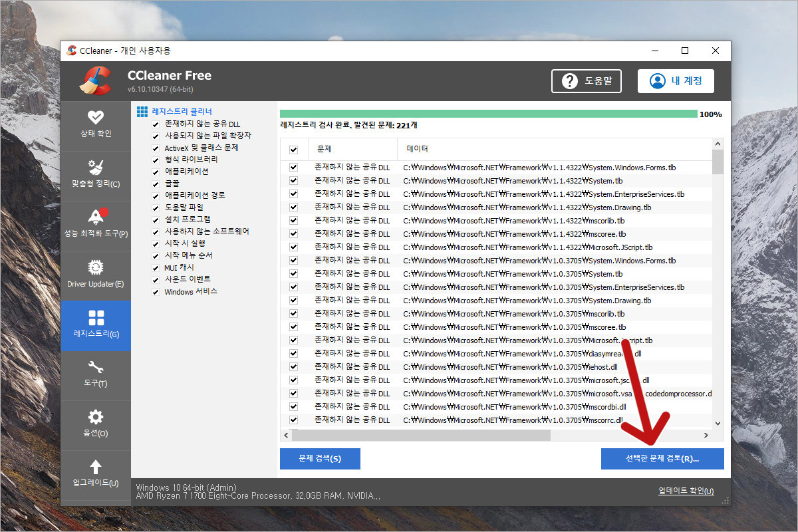Maximize the CCleaner window
This screenshot has width=798, height=532.
click(x=685, y=51)
